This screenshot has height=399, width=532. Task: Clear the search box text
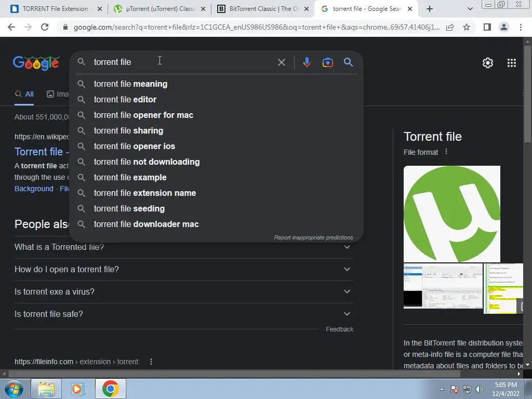(281, 62)
